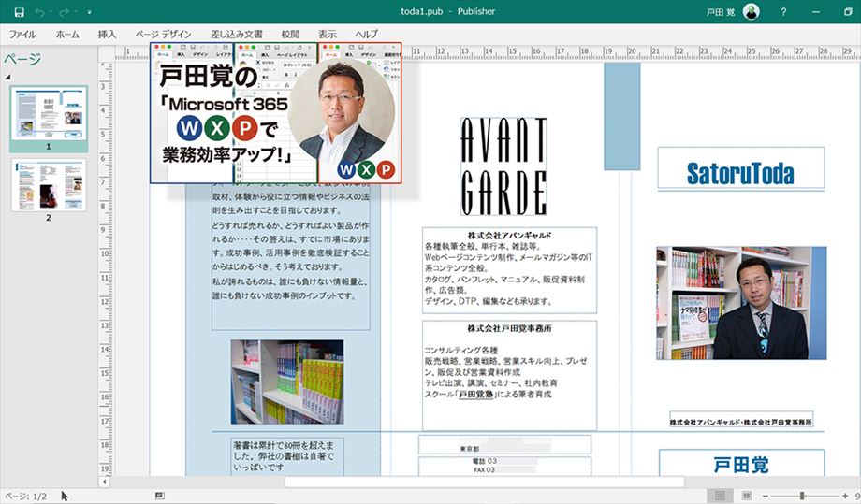Click the blue vertical rectangle shape
Screen dimensions: 861x504
click(x=622, y=116)
